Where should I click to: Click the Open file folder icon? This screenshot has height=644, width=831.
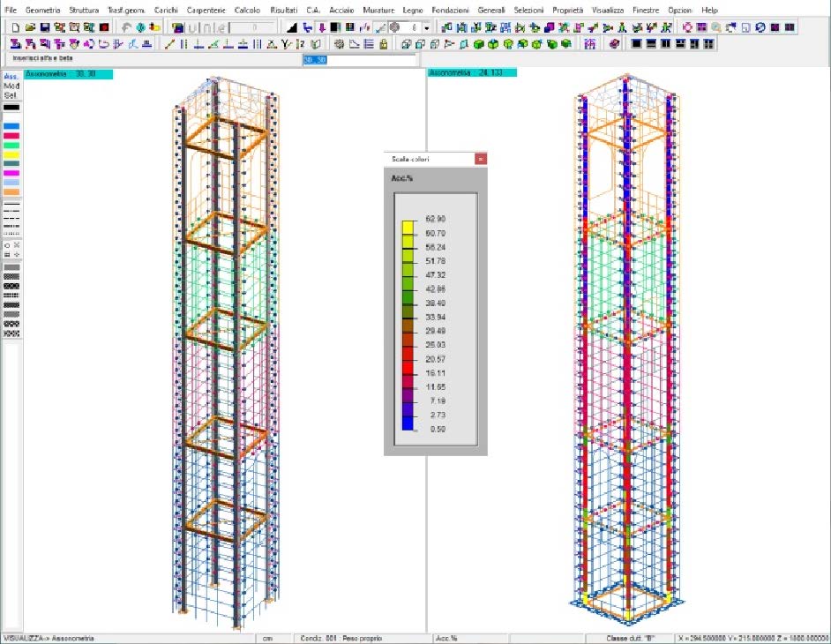tap(30, 27)
